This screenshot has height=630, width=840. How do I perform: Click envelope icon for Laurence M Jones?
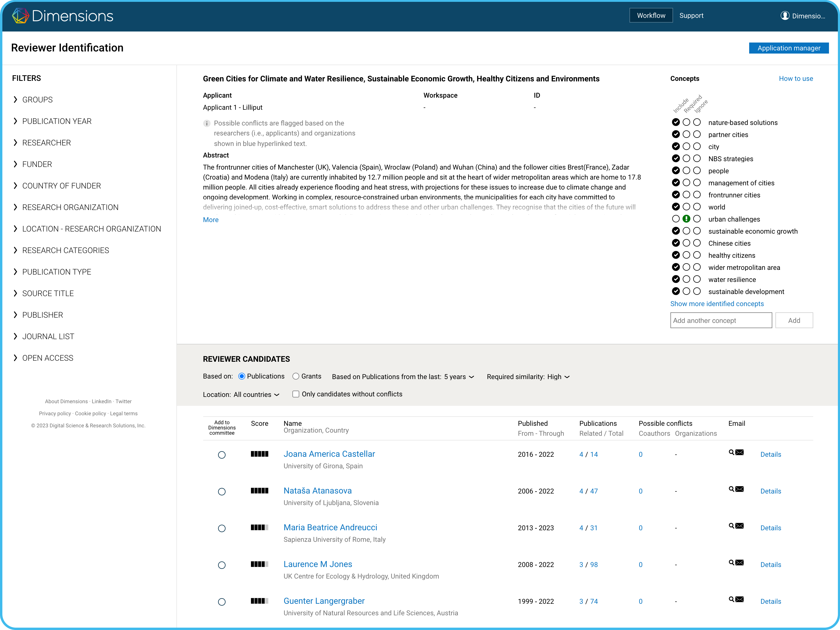740,563
